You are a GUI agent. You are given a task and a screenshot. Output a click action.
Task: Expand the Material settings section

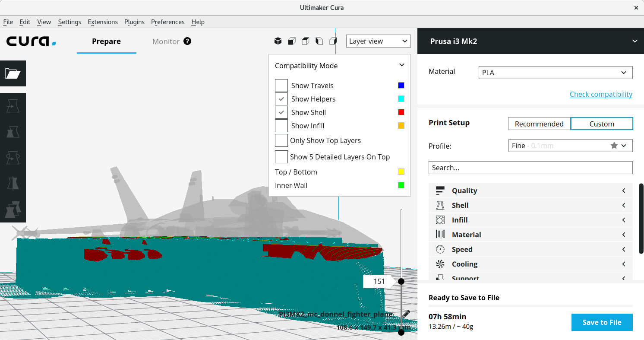[530, 235]
